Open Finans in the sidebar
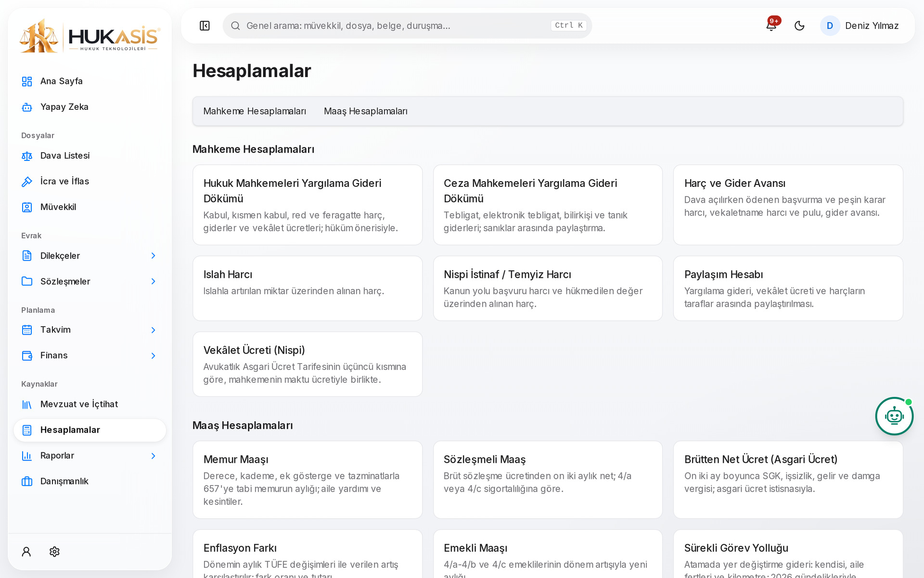The width and height of the screenshot is (924, 578). click(90, 355)
